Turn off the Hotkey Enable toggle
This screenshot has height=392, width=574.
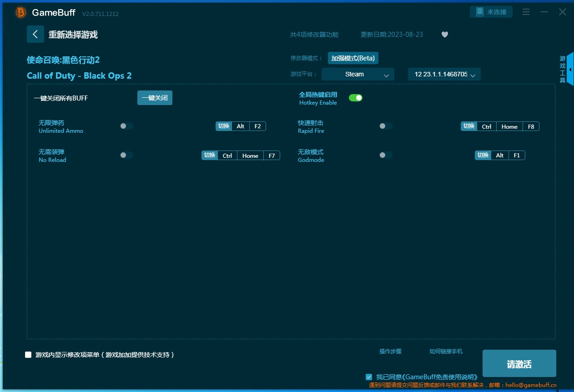coord(356,98)
